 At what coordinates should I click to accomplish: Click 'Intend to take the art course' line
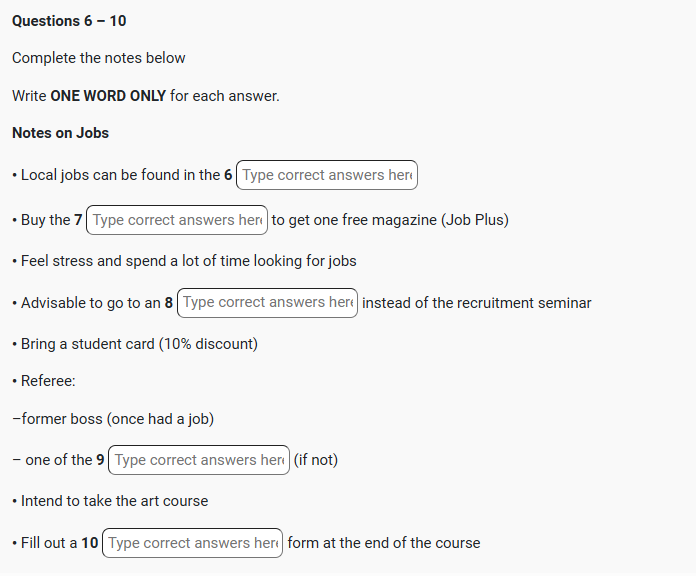(114, 501)
